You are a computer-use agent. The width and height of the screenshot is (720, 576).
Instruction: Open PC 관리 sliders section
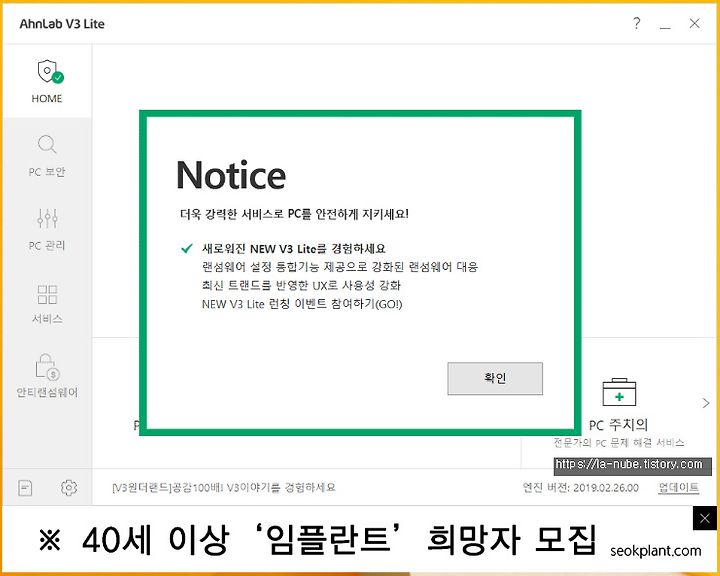pos(47,218)
